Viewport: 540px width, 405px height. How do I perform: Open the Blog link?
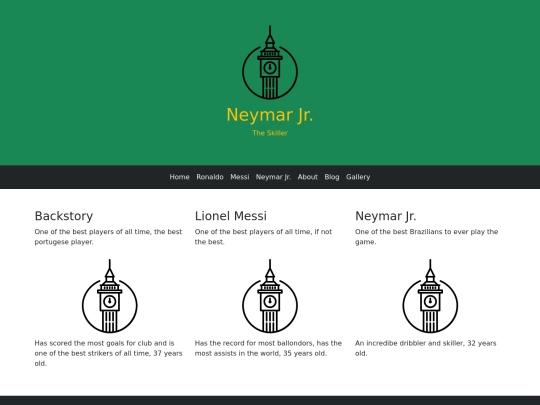tap(332, 177)
